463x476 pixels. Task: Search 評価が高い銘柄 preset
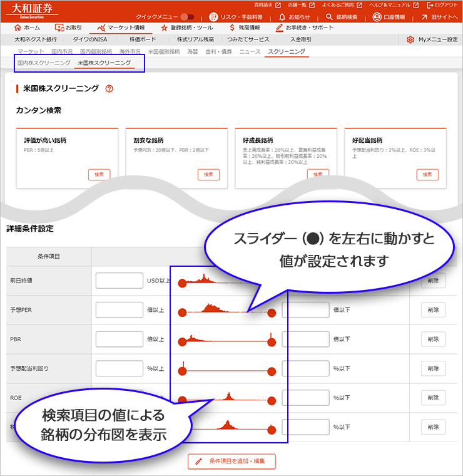click(x=99, y=175)
